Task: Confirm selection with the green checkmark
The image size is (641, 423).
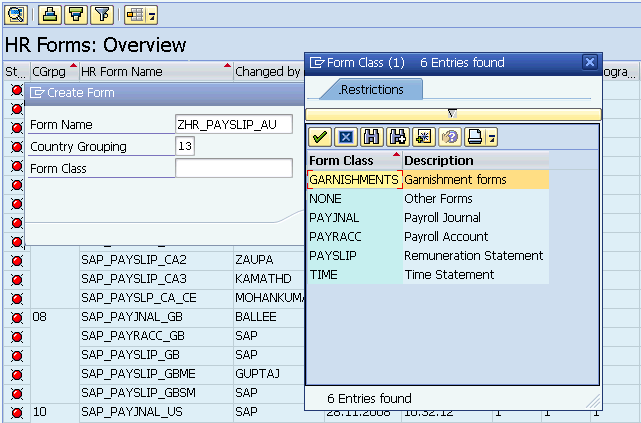Action: tap(321, 137)
